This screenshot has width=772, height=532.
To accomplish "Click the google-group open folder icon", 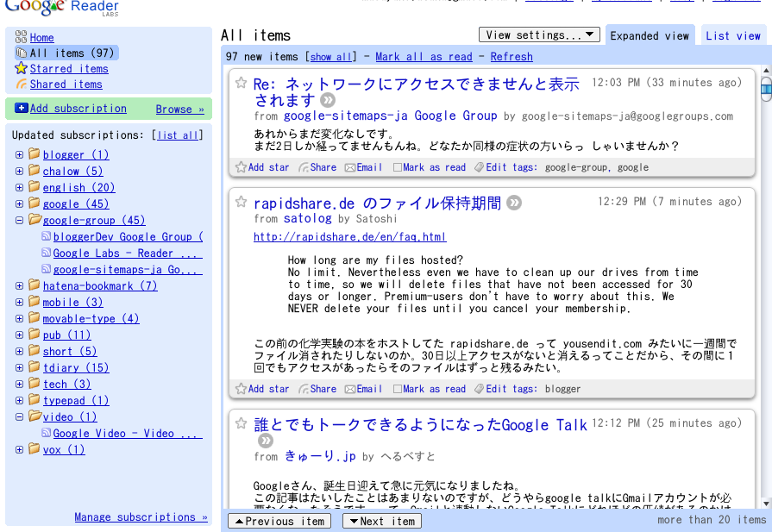I will pyautogui.click(x=35, y=219).
